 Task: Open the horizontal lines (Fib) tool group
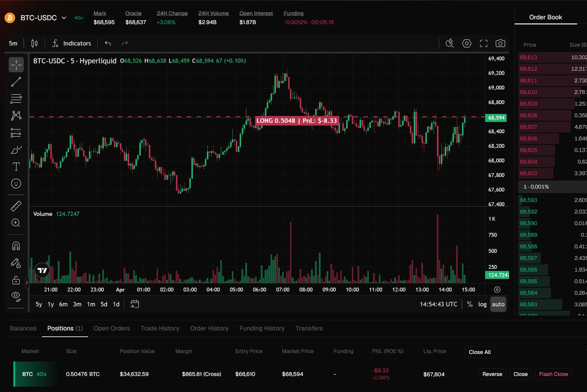coord(16,99)
